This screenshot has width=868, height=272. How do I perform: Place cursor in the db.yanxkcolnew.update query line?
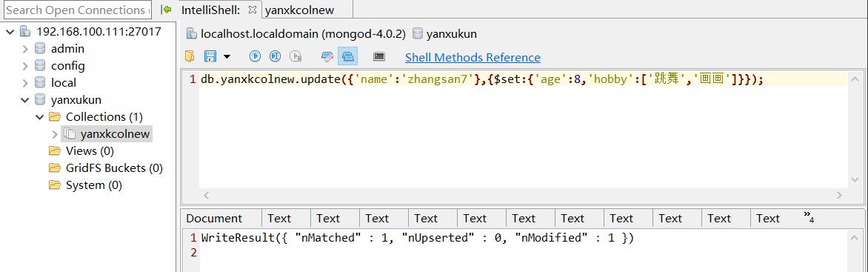click(481, 79)
